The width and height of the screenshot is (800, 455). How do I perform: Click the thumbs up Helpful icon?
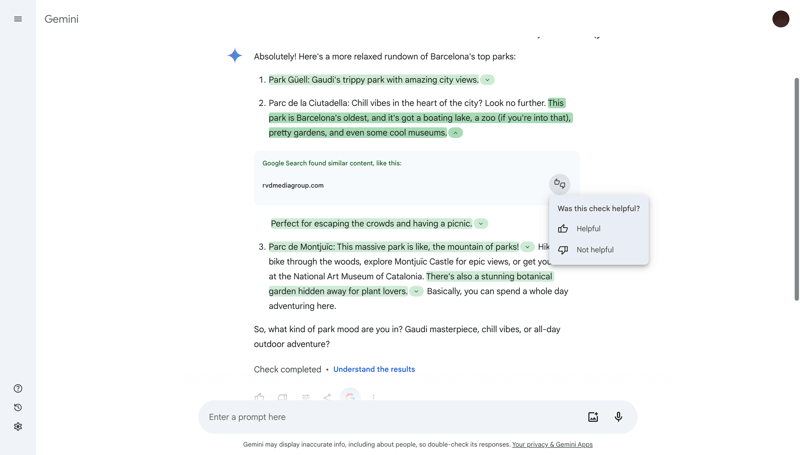point(563,229)
